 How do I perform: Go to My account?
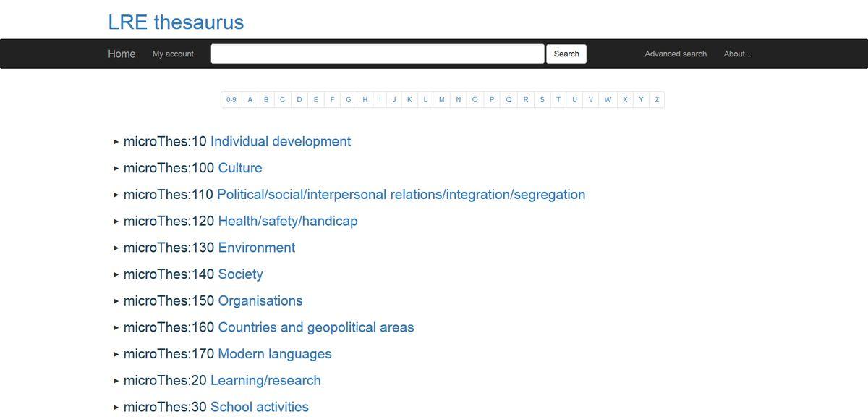click(173, 54)
